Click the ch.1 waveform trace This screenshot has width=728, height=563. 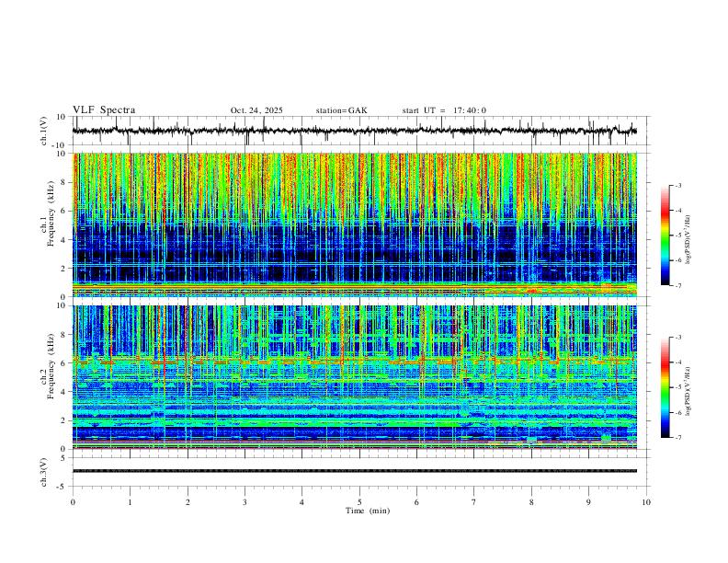pyautogui.click(x=354, y=131)
